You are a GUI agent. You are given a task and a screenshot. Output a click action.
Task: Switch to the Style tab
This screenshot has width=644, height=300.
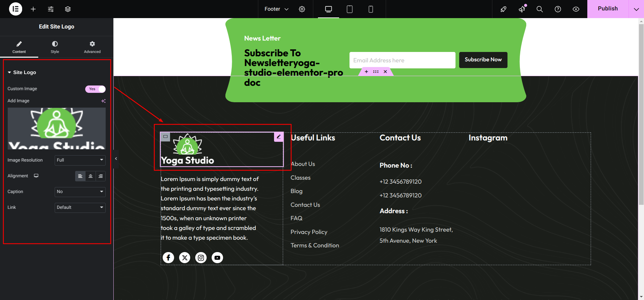tap(55, 47)
